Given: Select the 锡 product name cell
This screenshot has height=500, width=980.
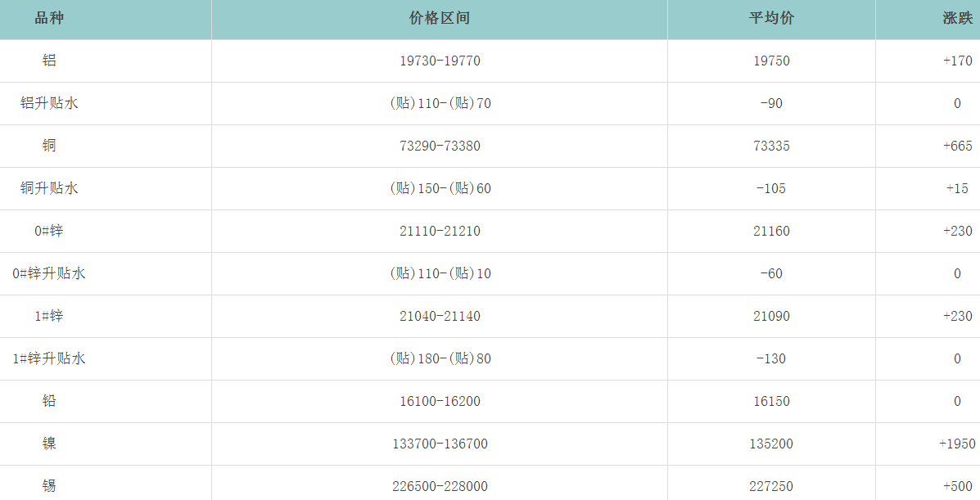Looking at the screenshot, I should coord(49,486).
